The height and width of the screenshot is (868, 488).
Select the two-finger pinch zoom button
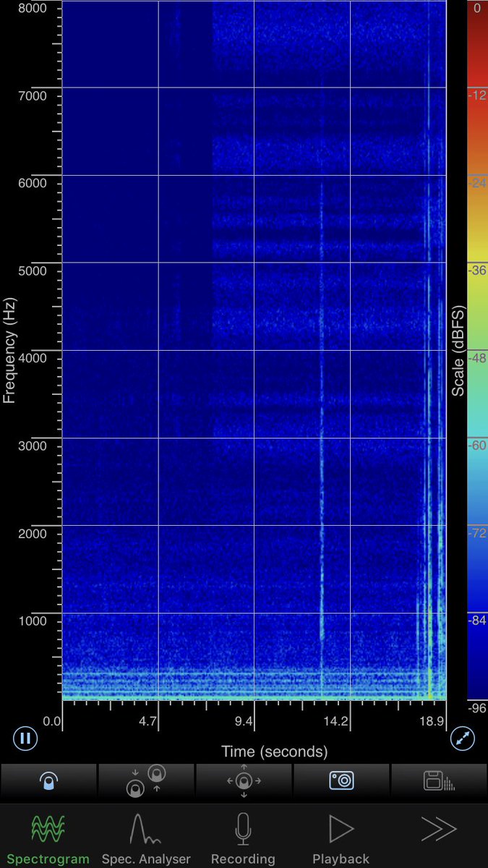[x=146, y=780]
